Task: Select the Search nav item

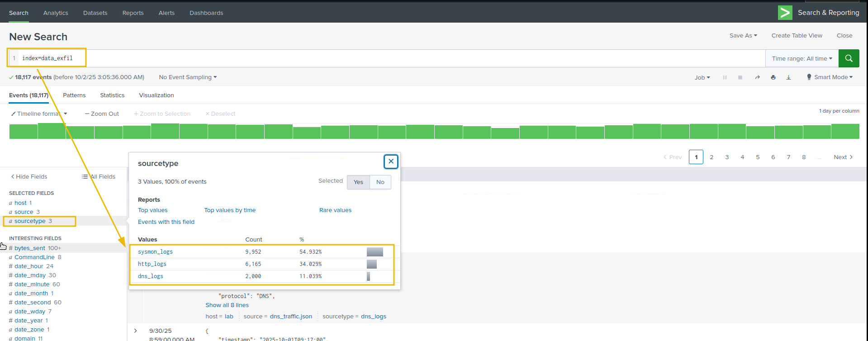Action: click(19, 13)
